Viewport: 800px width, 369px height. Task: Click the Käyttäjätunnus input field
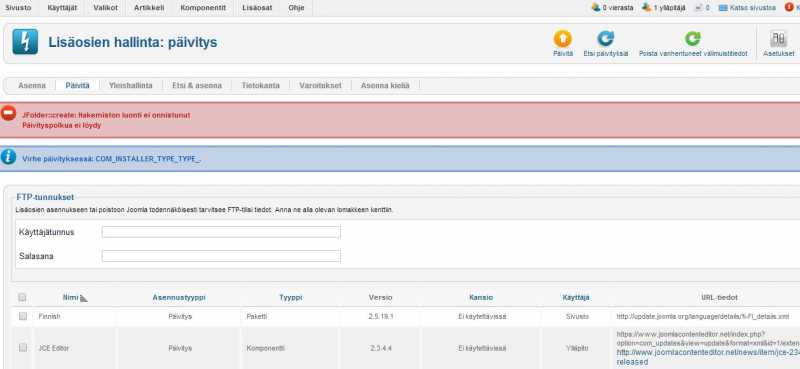coord(221,232)
